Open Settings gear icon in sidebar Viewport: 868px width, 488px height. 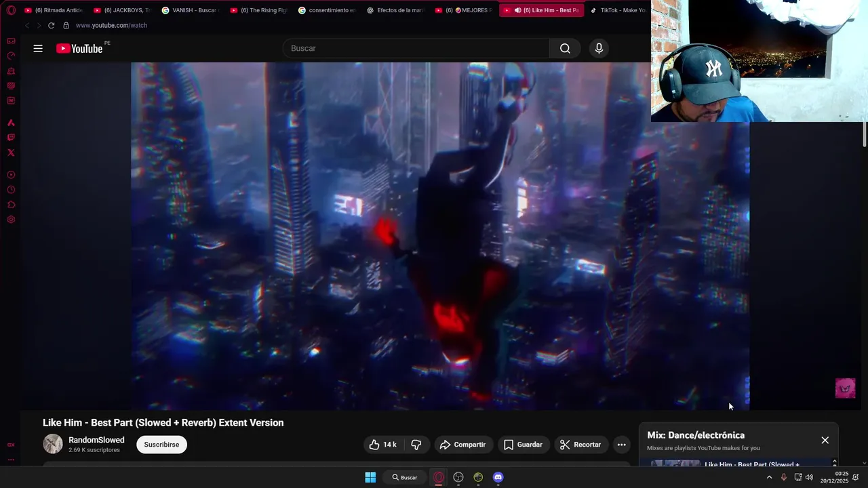click(x=11, y=220)
